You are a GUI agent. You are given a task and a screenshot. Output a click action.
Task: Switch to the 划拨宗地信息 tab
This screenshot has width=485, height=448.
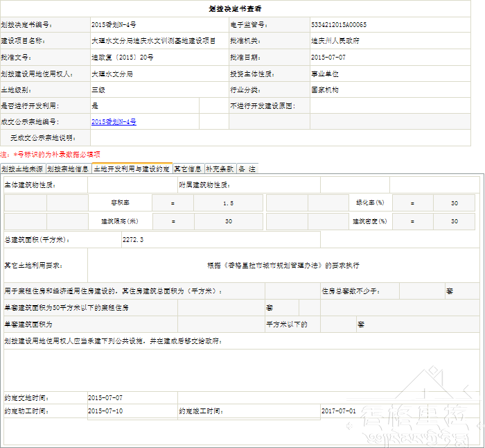[x=69, y=169]
